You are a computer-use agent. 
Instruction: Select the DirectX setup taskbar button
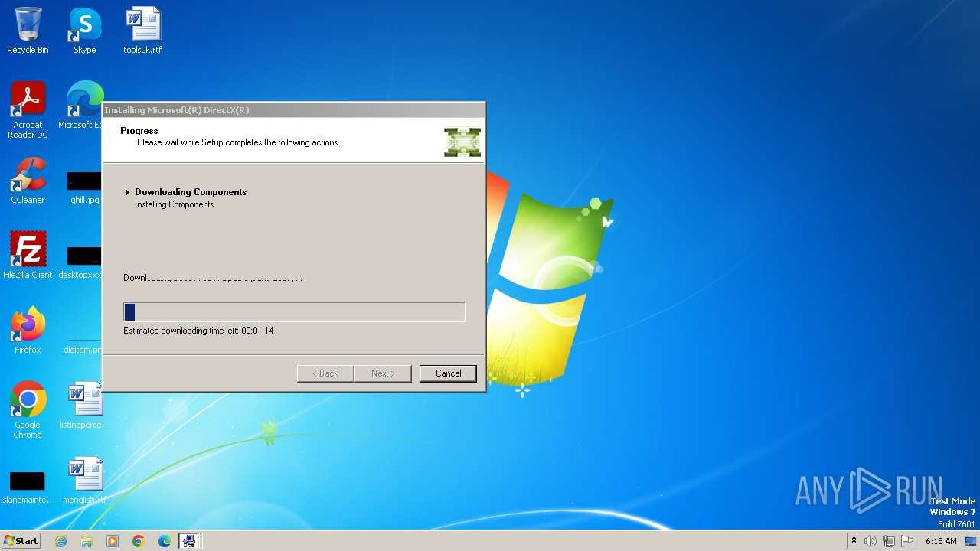tap(190, 541)
